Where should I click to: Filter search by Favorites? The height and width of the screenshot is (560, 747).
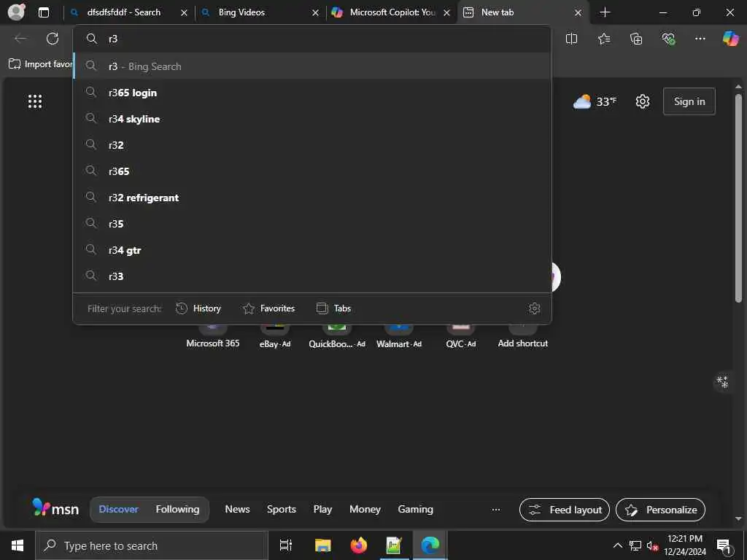[x=268, y=308]
